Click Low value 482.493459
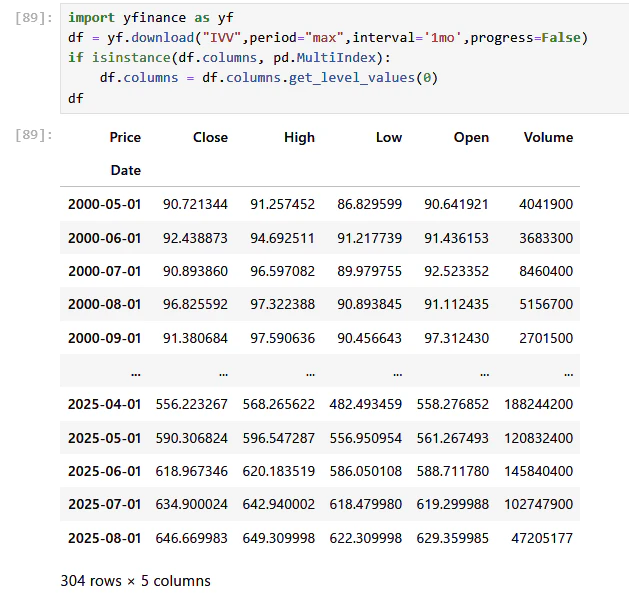 (x=365, y=404)
